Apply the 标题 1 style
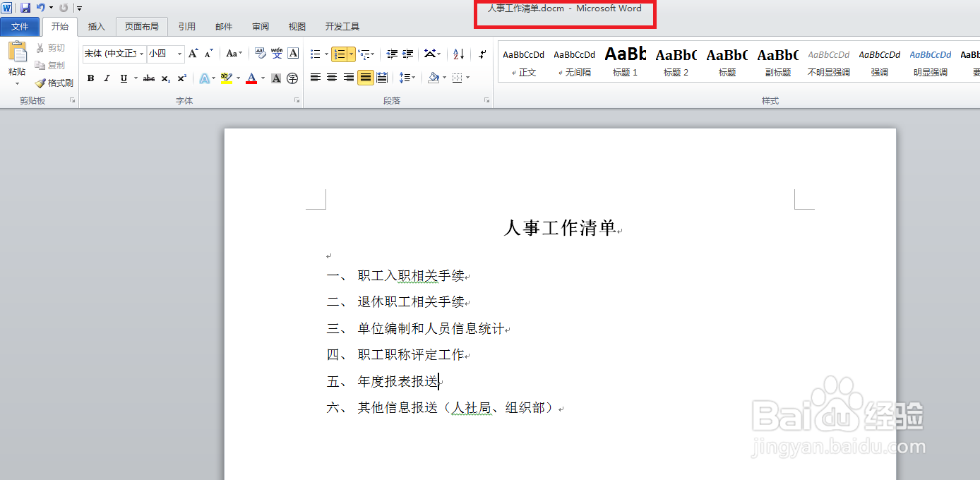Viewport: 980px width, 480px height. pyautogui.click(x=625, y=61)
